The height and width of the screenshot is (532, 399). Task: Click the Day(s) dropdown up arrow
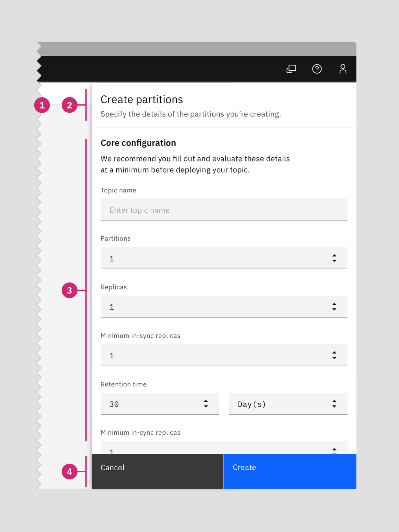[334, 401]
